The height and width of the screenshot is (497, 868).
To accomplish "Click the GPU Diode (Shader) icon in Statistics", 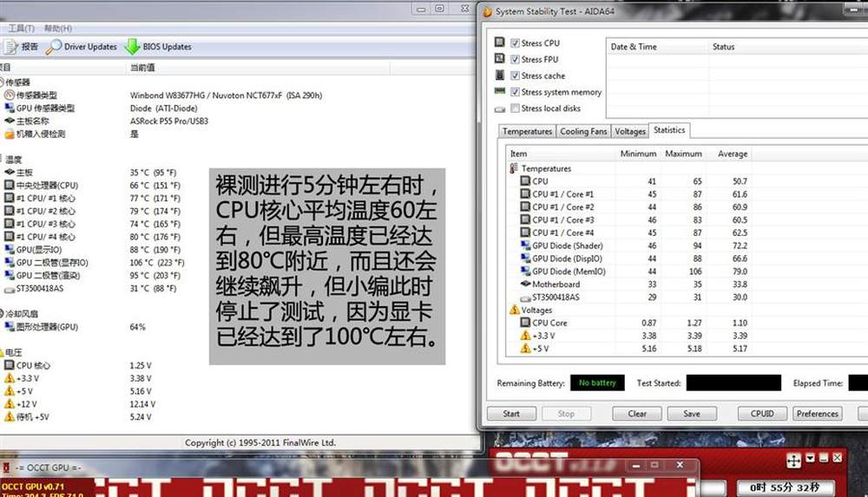I will (525, 245).
